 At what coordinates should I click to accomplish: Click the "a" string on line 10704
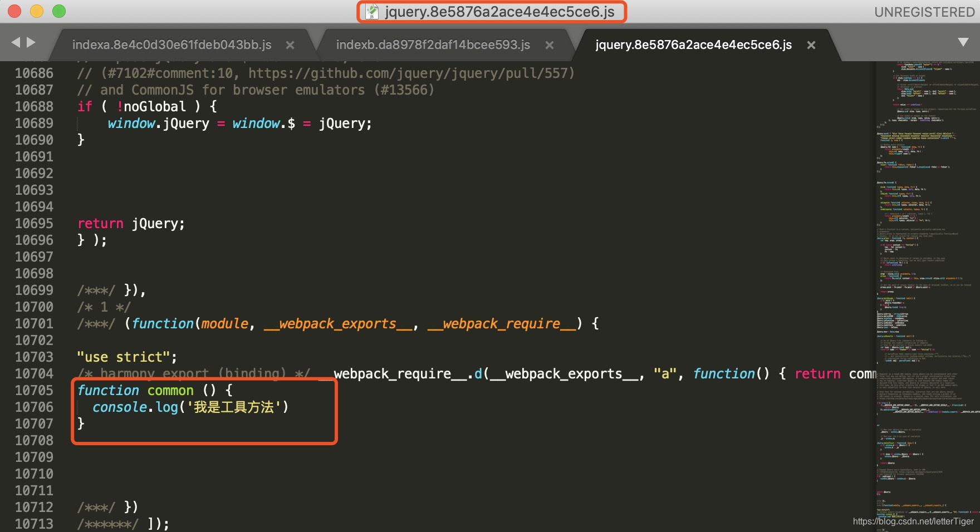[665, 373]
